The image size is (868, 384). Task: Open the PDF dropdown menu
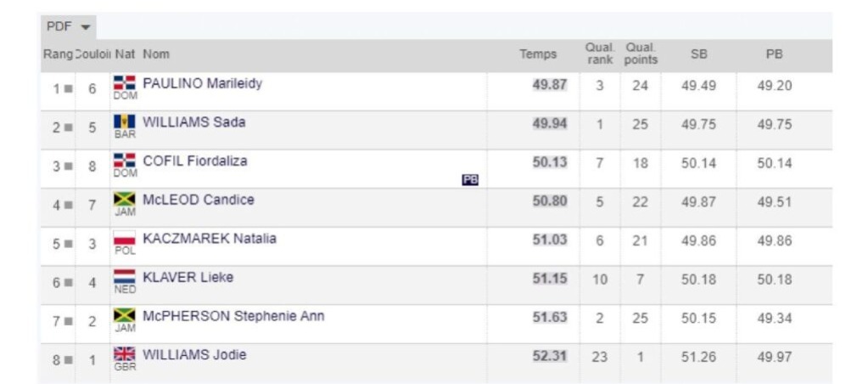68,27
